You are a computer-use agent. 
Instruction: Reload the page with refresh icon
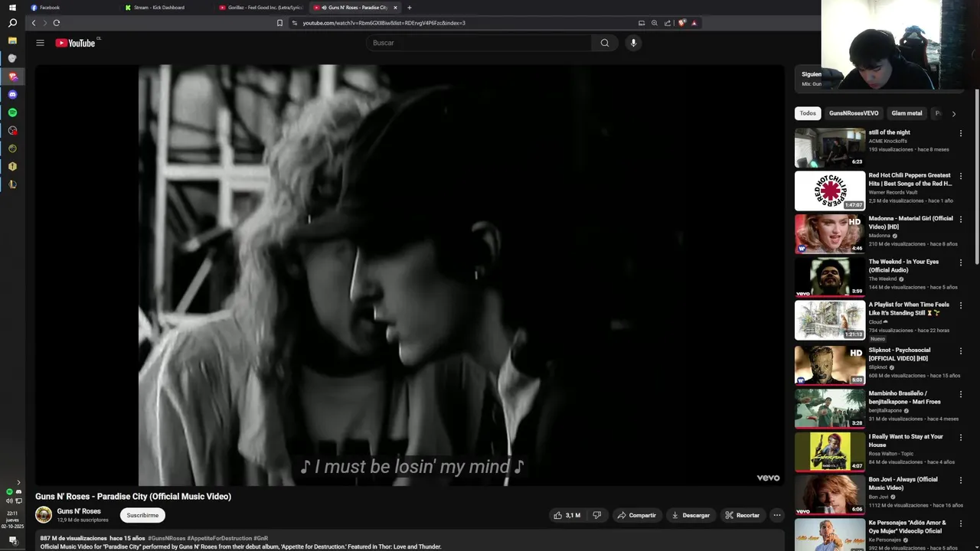point(57,23)
